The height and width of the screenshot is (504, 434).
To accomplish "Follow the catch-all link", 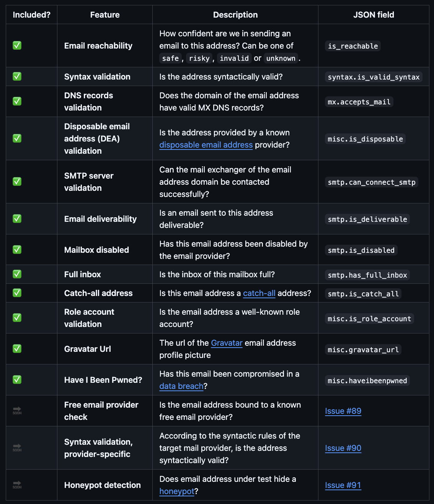I will 259,293.
